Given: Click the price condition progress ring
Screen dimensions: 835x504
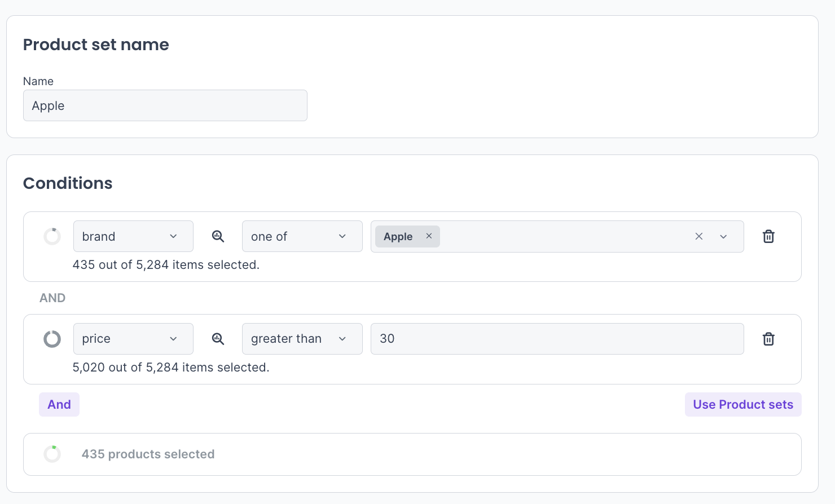Looking at the screenshot, I should pyautogui.click(x=52, y=339).
